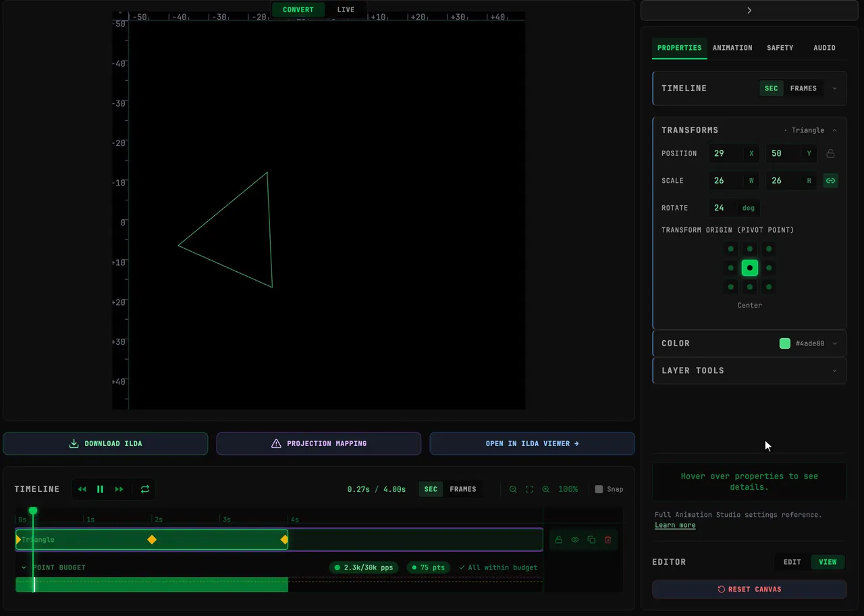The image size is (864, 616).
Task: Click Download ILDA button
Action: pyautogui.click(x=105, y=443)
